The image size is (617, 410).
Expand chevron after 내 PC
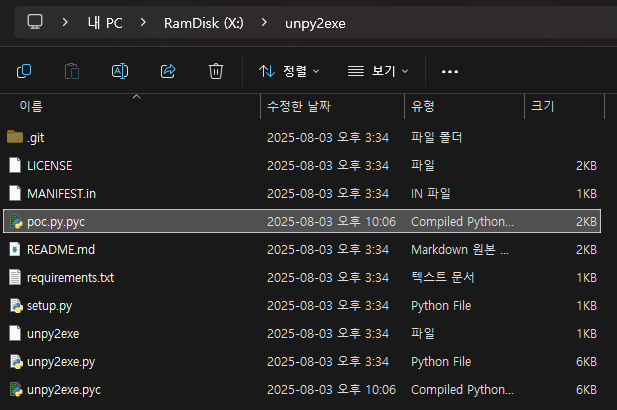[x=143, y=22]
